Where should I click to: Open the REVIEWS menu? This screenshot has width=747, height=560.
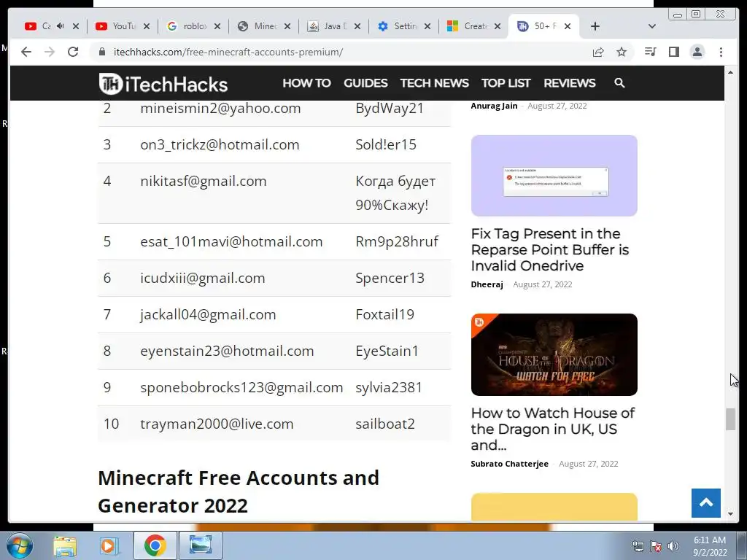pyautogui.click(x=569, y=83)
